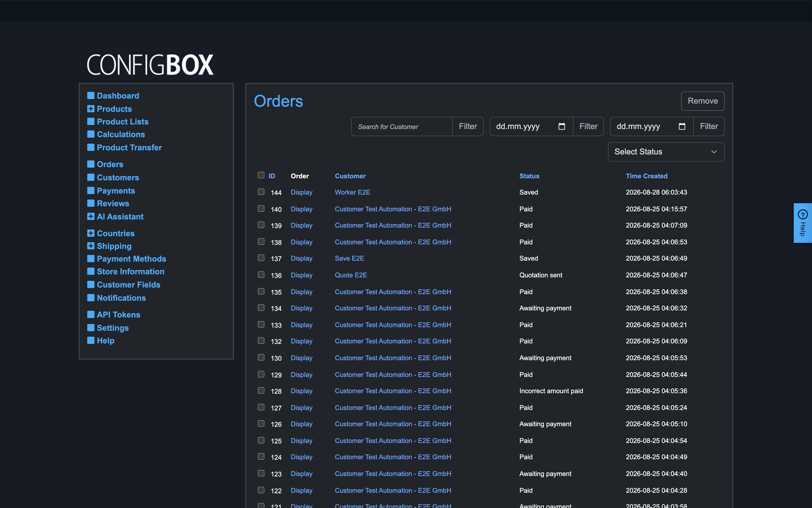This screenshot has height=508, width=812.
Task: Click the square icon beside Reviews
Action: tap(91, 203)
